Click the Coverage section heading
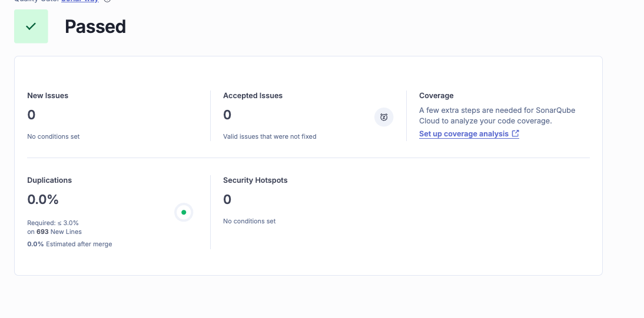The height and width of the screenshot is (318, 644). pyautogui.click(x=436, y=95)
